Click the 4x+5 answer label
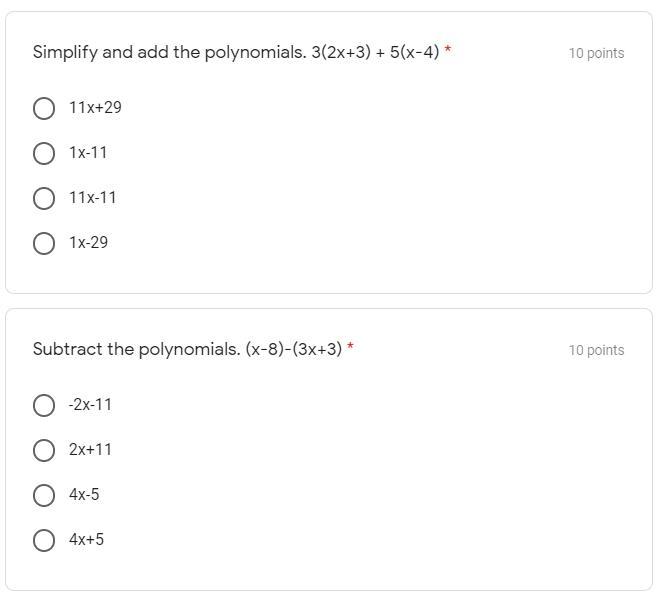665x597 pixels. [86, 539]
